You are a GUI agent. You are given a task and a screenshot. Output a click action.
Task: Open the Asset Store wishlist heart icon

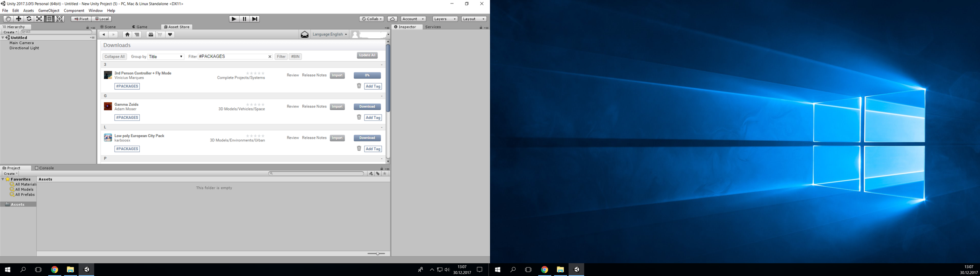point(170,34)
